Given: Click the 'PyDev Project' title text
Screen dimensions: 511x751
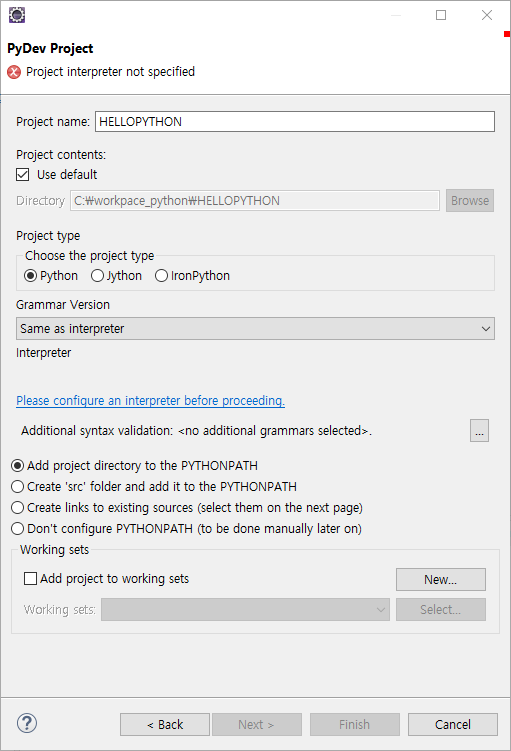Looking at the screenshot, I should point(50,48).
